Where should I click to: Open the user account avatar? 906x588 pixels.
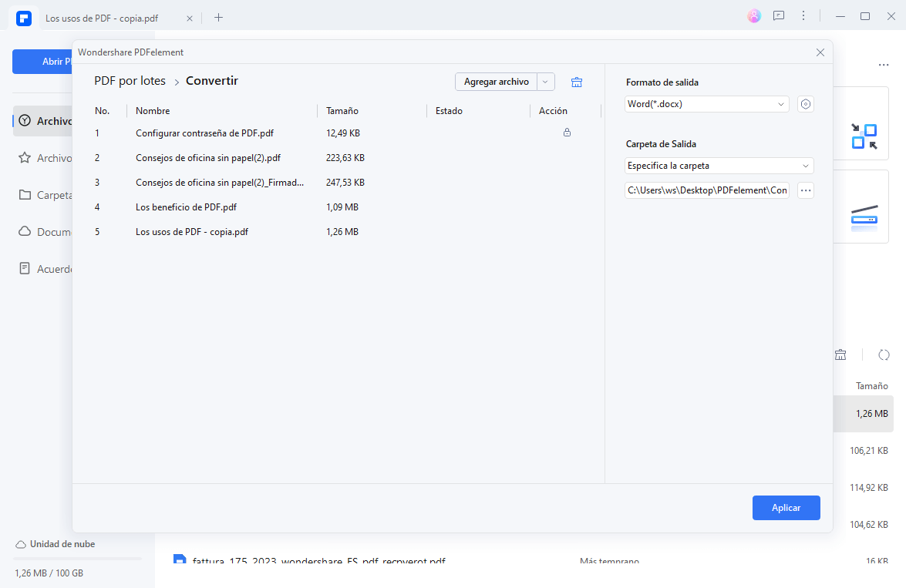(x=754, y=16)
